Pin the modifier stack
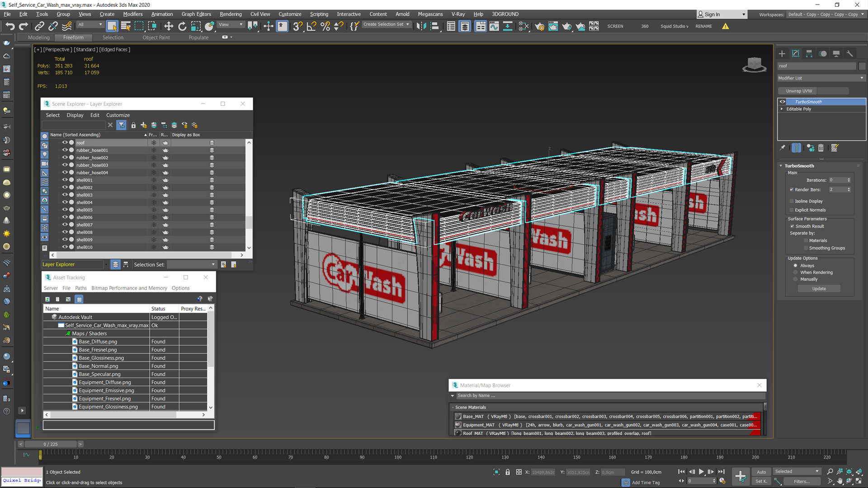The image size is (868, 488). [783, 148]
